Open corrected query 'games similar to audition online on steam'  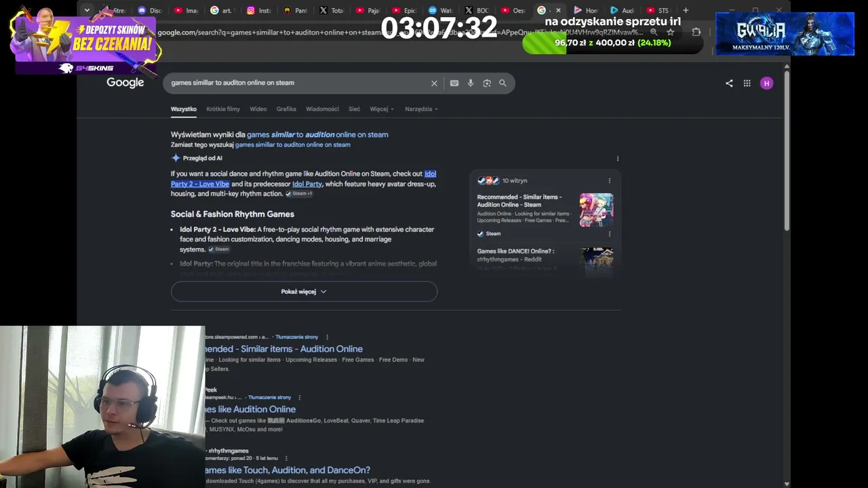317,135
